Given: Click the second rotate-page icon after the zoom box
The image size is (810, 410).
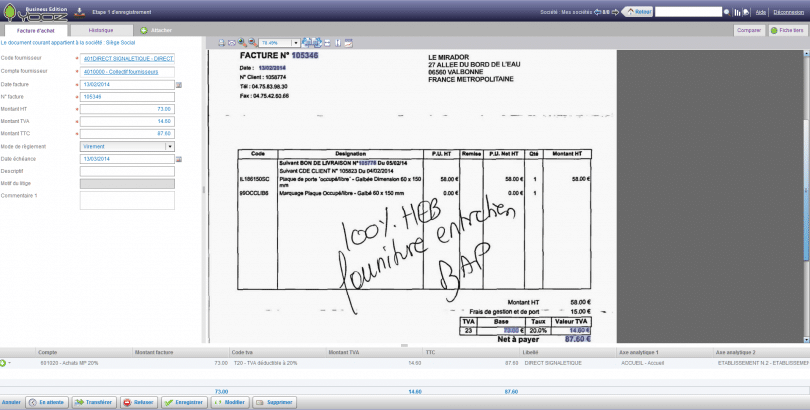Looking at the screenshot, I should 317,42.
